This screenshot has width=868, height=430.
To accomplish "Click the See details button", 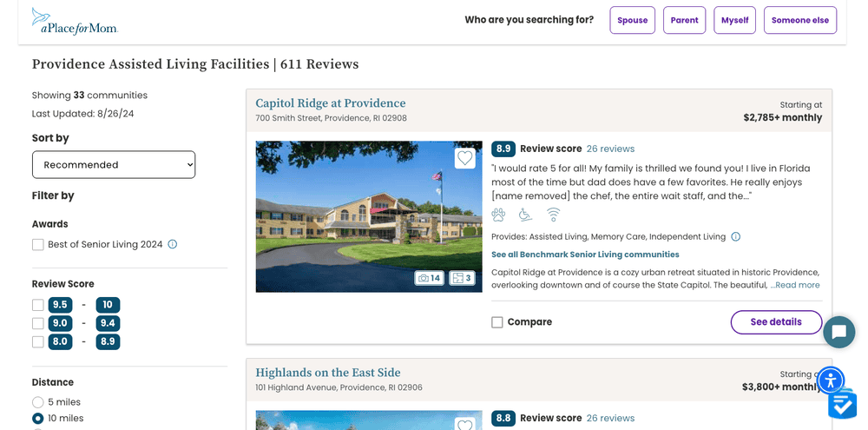I will 776,322.
